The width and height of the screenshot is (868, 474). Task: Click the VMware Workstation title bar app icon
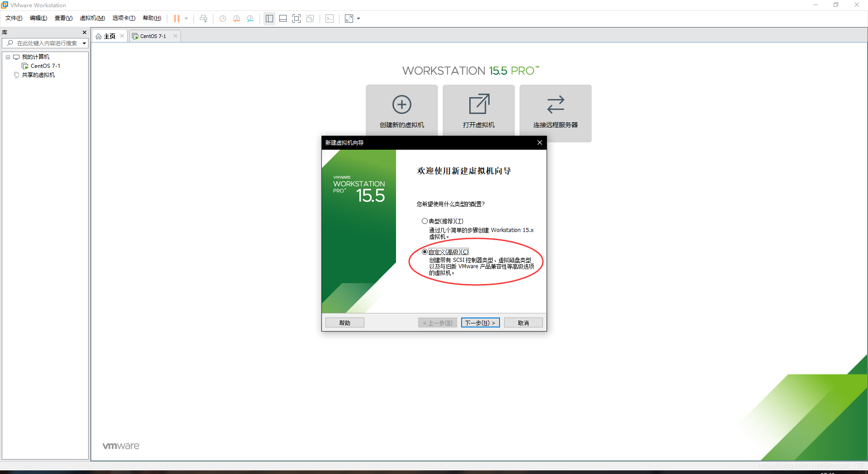[x=5, y=5]
